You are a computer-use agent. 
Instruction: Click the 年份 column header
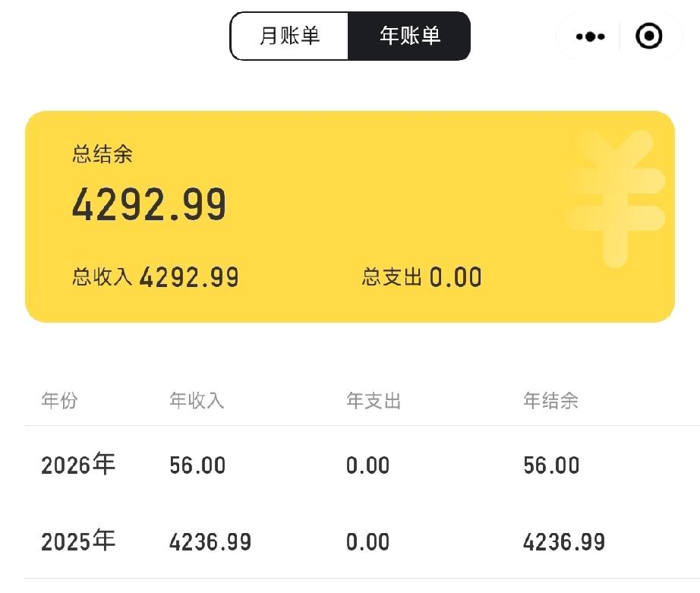click(59, 400)
